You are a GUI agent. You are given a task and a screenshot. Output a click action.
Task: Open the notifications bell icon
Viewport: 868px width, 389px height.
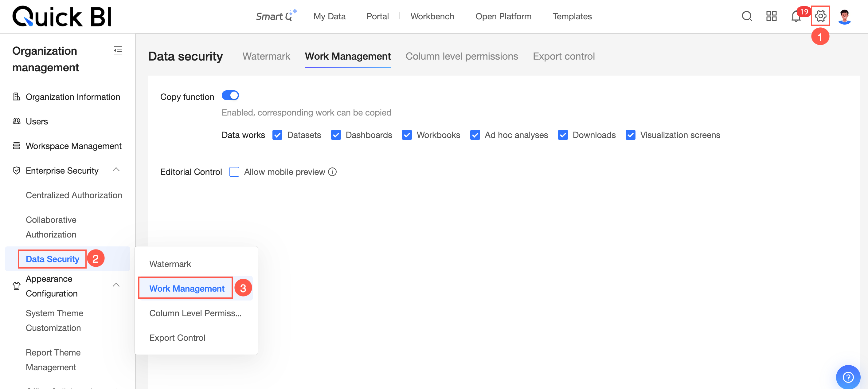point(796,17)
